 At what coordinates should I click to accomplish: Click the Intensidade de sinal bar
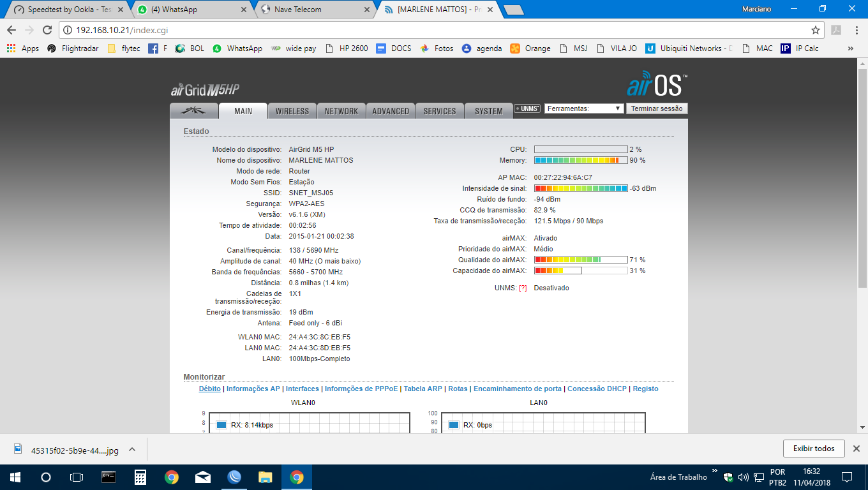click(581, 188)
